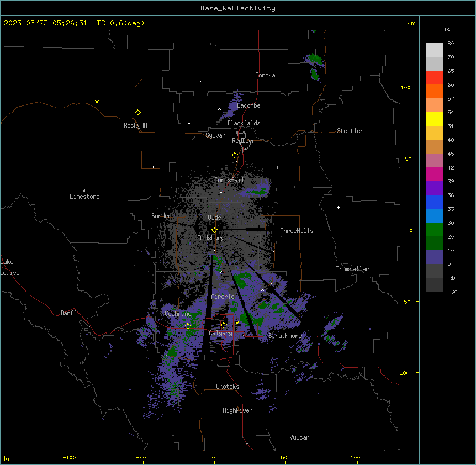Click the RockyMH label
Image resolution: width=476 pixels, height=465 pixels.
[x=135, y=125]
